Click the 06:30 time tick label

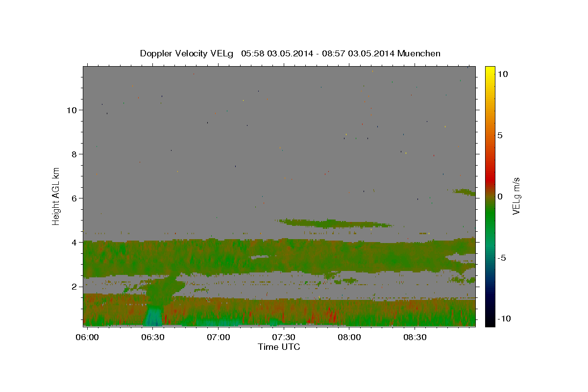point(153,338)
